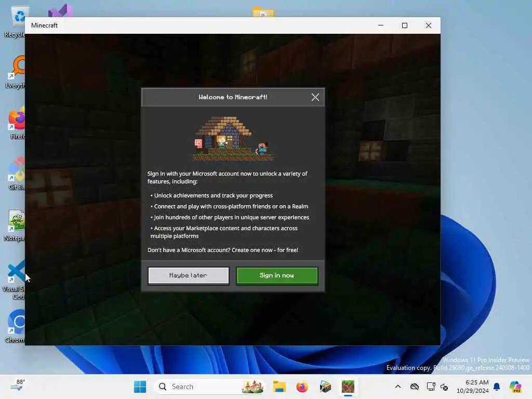
Task: Click the muted volume tray icon
Action: point(444,387)
